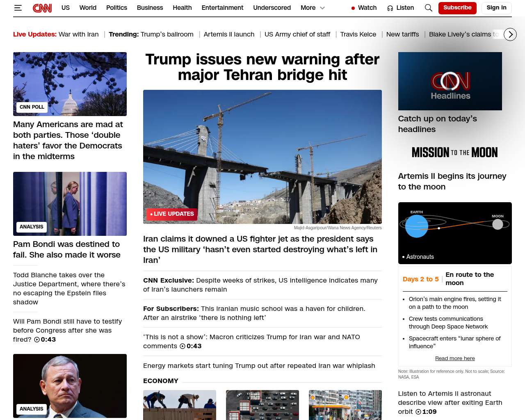This screenshot has height=420, width=525.
Task: Select the Days 2 to 5 timeline label
Action: click(420, 279)
